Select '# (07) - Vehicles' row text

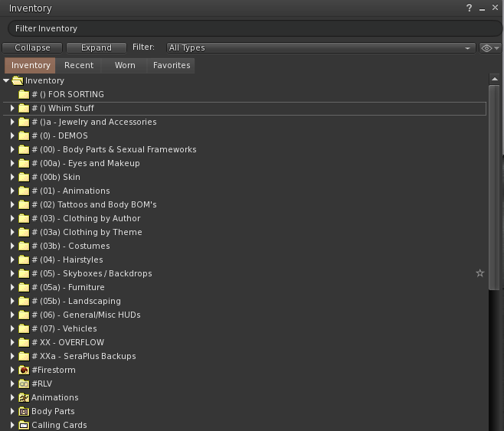[64, 329]
